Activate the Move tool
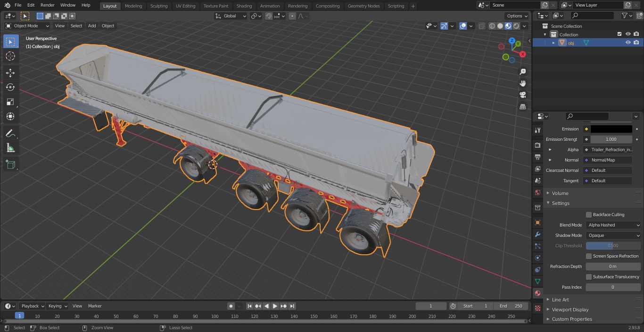644x332 pixels. (10, 73)
